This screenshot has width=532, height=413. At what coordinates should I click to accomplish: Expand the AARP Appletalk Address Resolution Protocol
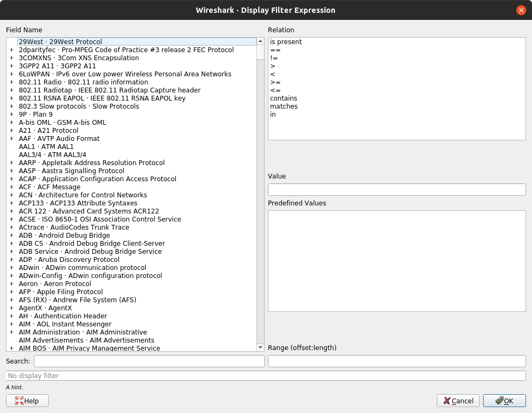[13, 162]
